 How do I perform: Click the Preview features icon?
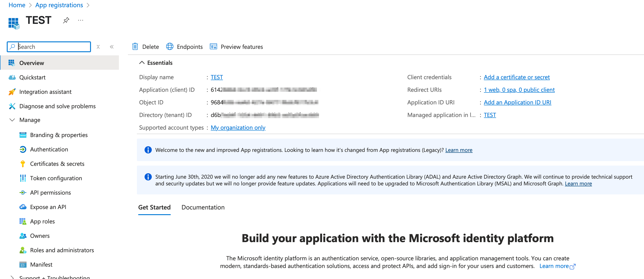coord(213,47)
